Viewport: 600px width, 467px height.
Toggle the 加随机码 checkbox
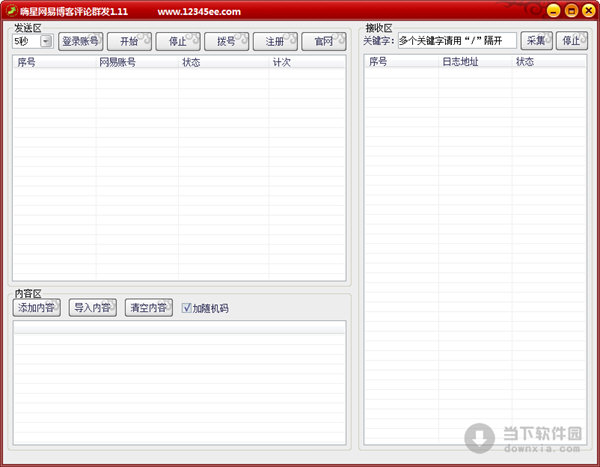click(x=186, y=308)
